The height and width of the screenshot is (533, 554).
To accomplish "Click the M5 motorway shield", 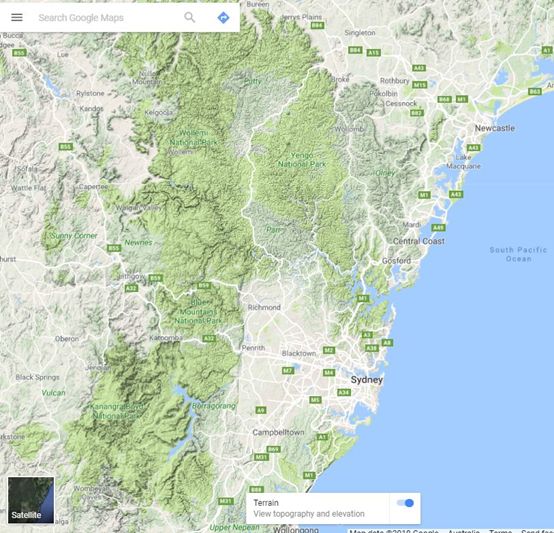I will tap(315, 400).
